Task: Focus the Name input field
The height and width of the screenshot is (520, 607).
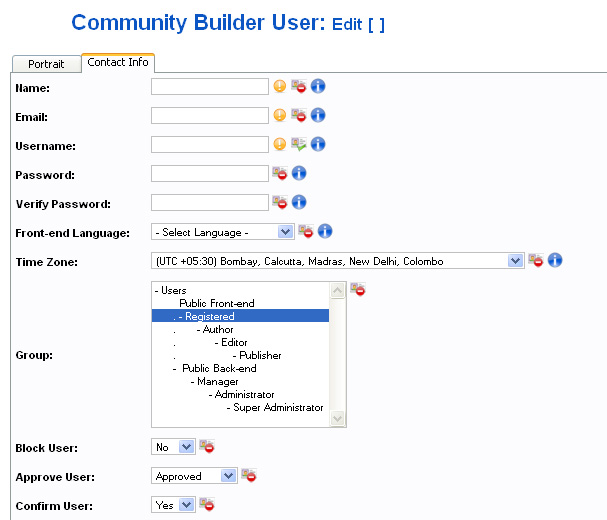Action: tap(210, 86)
